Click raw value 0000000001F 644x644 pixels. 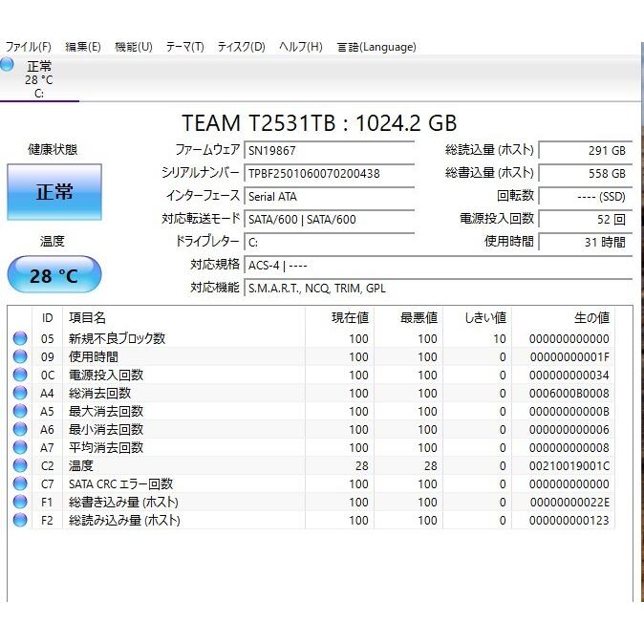569,357
